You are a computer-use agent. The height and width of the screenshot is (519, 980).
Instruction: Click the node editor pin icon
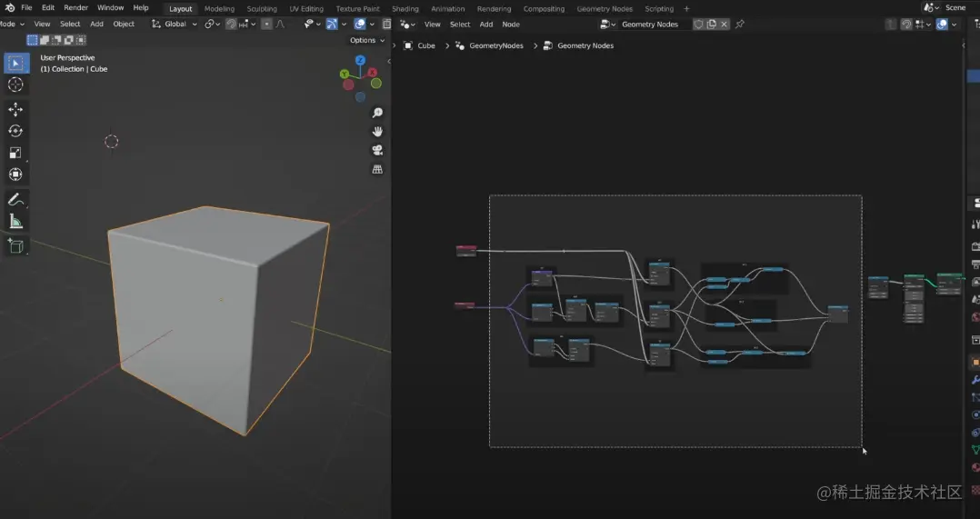[740, 25]
